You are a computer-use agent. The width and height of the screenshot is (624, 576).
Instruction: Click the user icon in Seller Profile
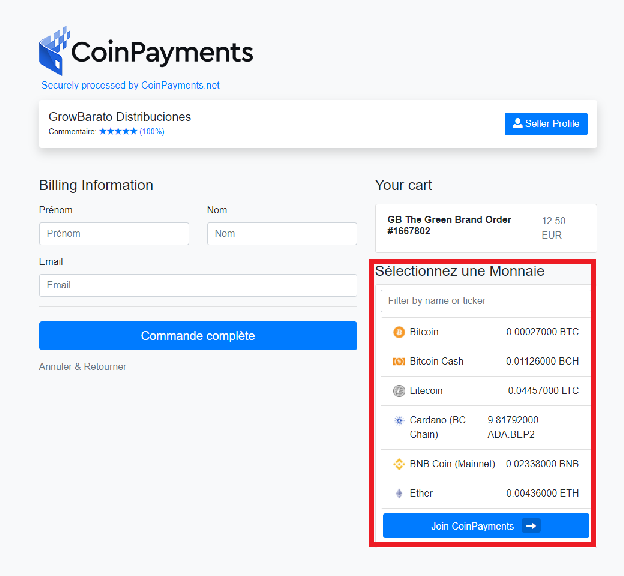517,123
